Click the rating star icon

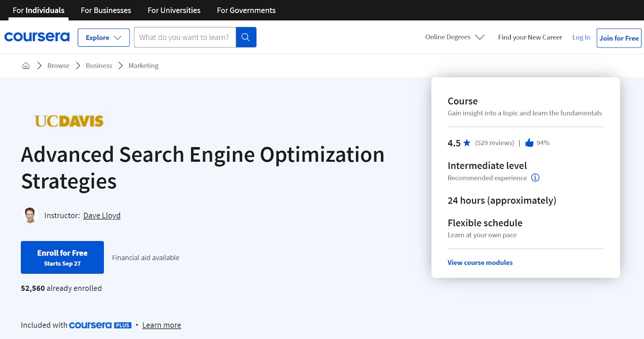pyautogui.click(x=466, y=143)
